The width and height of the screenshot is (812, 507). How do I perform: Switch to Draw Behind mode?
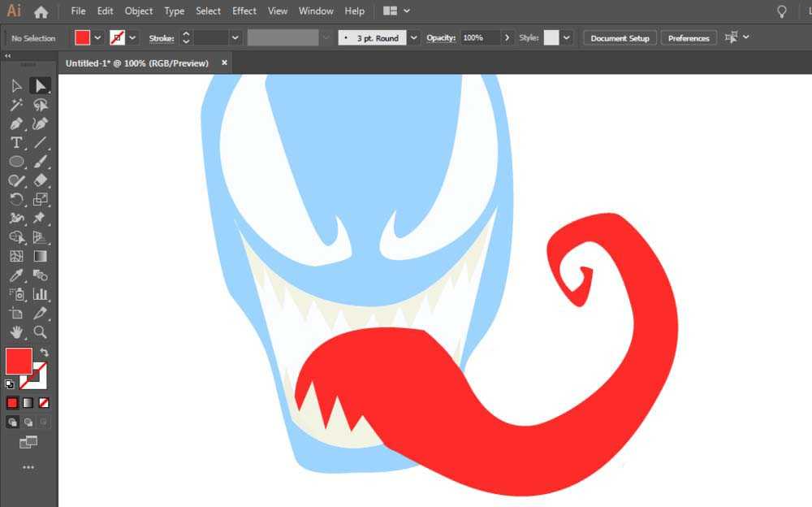(28, 422)
